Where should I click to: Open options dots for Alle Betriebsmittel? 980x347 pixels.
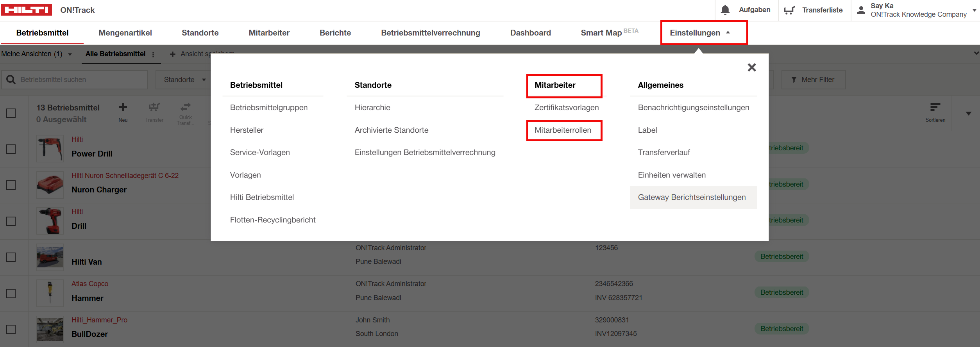153,54
